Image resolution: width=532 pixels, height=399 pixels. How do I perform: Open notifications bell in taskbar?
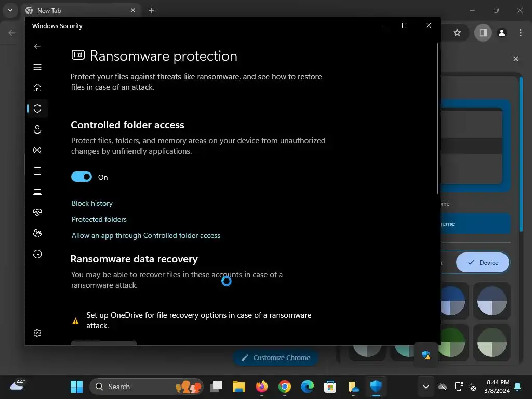click(x=518, y=387)
